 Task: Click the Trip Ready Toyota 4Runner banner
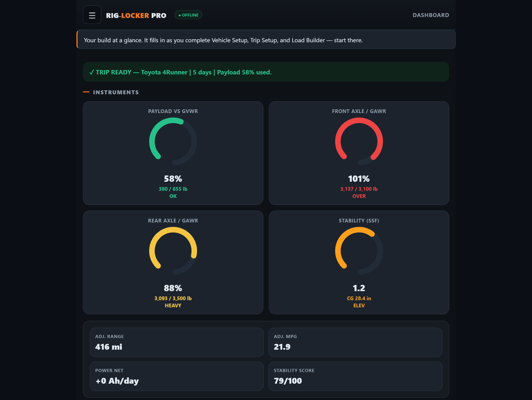266,72
